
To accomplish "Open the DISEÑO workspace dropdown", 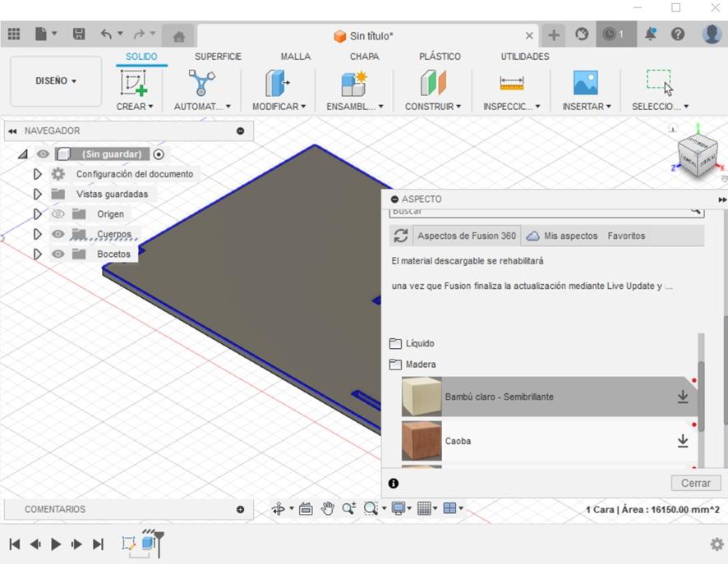I will 56,80.
